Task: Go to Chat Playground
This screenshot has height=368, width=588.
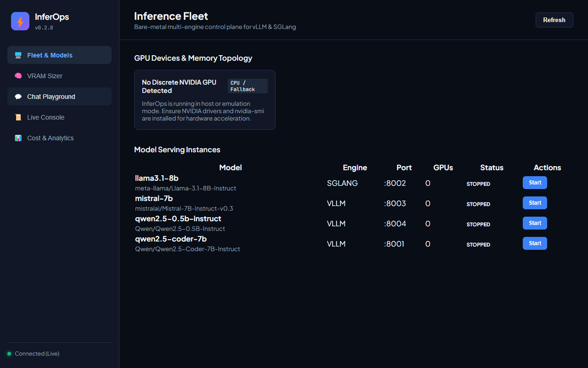Action: [59, 96]
